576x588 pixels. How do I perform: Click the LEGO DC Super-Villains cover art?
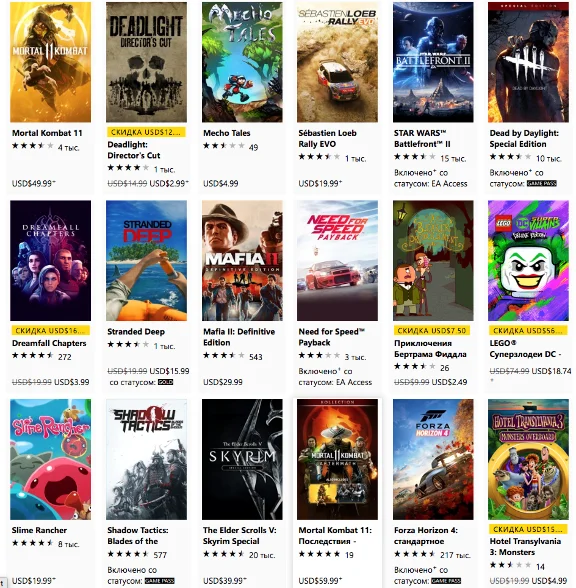pos(528,261)
